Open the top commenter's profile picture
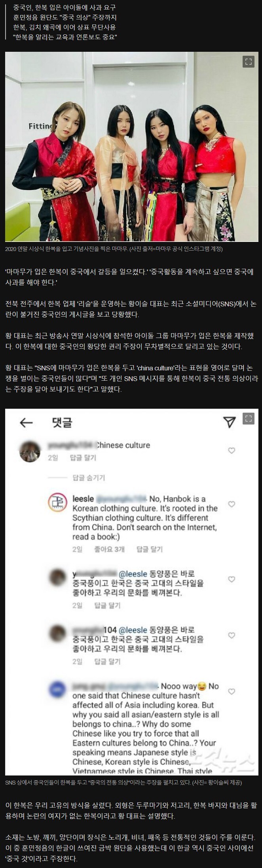 click(30, 451)
